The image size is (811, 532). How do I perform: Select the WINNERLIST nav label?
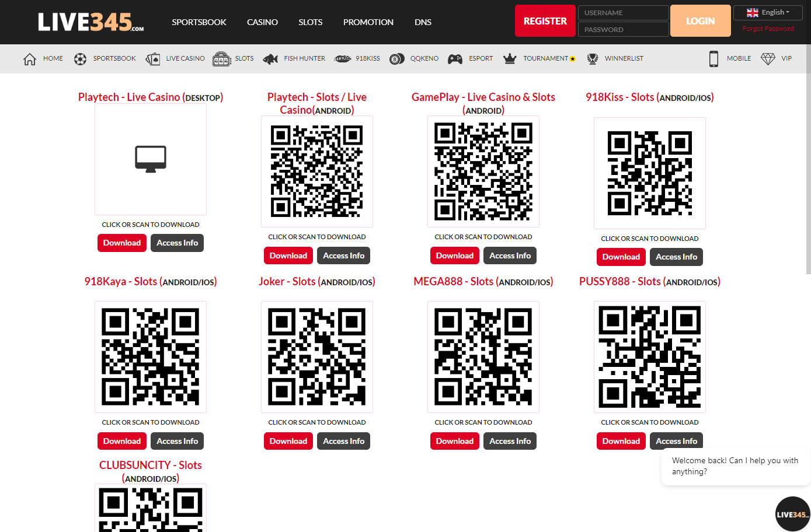tap(624, 58)
